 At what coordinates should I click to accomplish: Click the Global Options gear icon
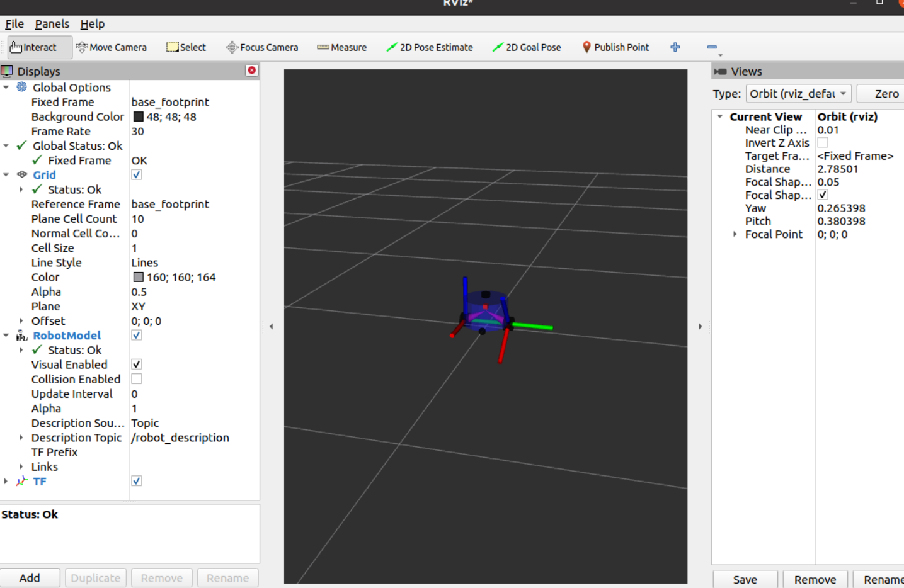[22, 87]
